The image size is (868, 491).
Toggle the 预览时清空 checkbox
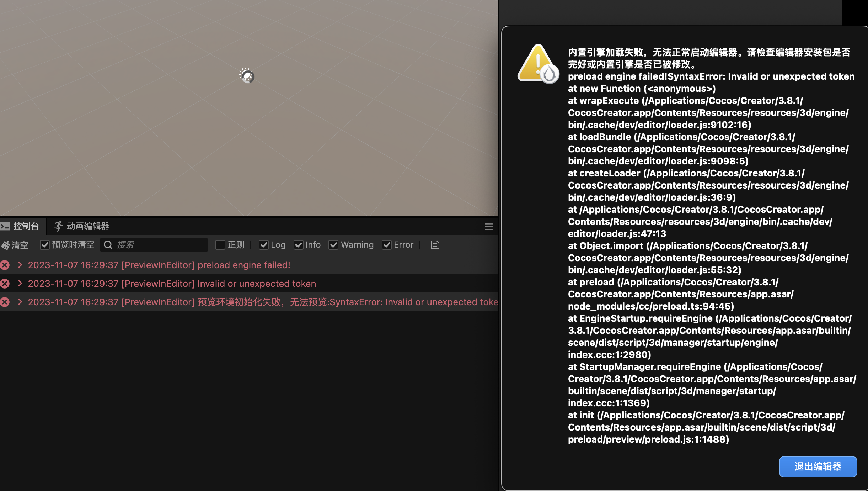pyautogui.click(x=44, y=245)
